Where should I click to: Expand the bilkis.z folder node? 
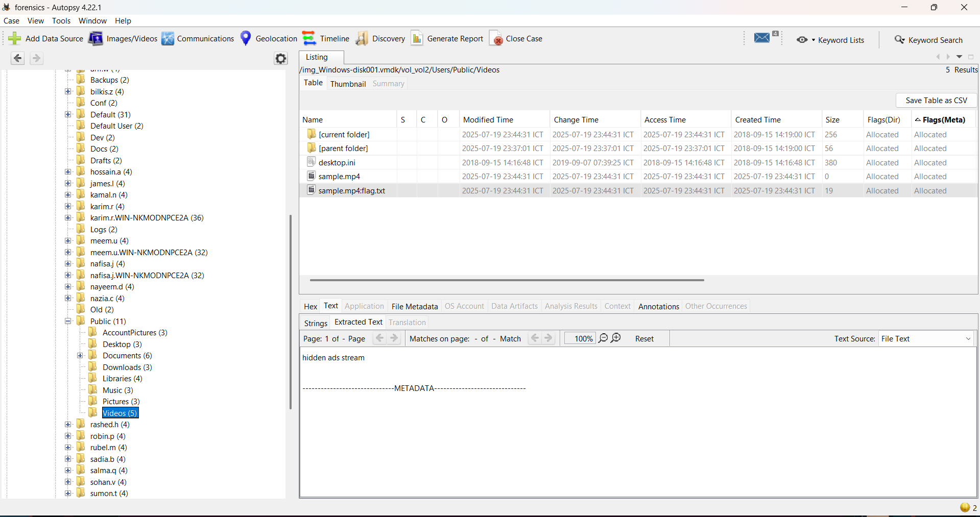(x=68, y=92)
